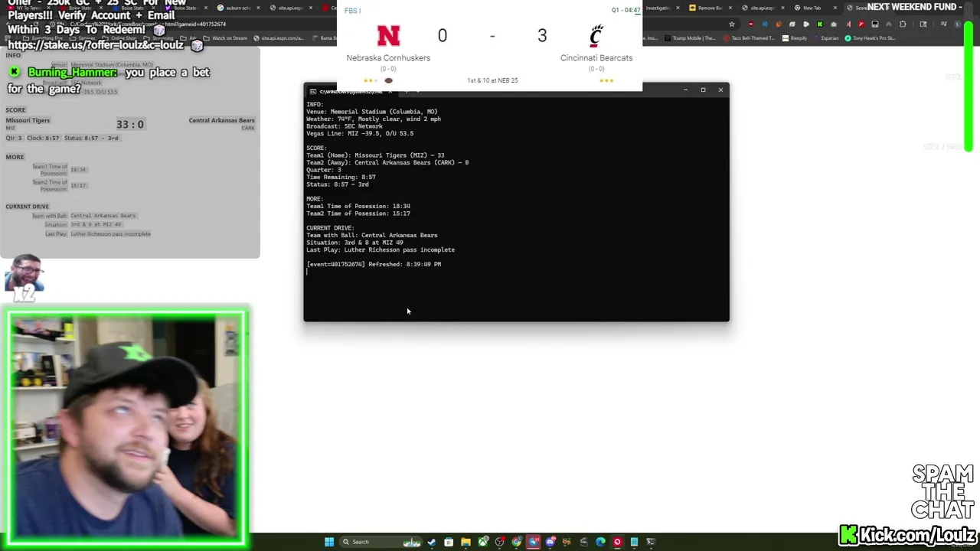Open the Chrome Extensions puzzle icon
This screenshot has width=980, height=551.
(x=902, y=24)
